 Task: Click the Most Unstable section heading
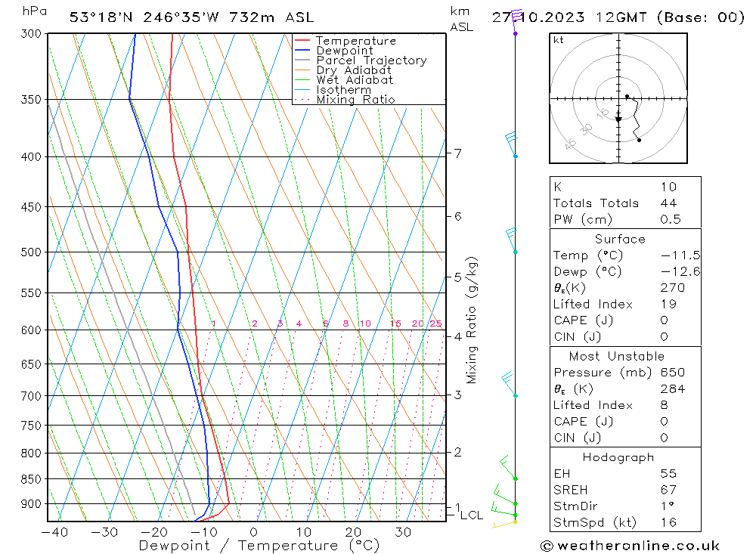point(617,357)
